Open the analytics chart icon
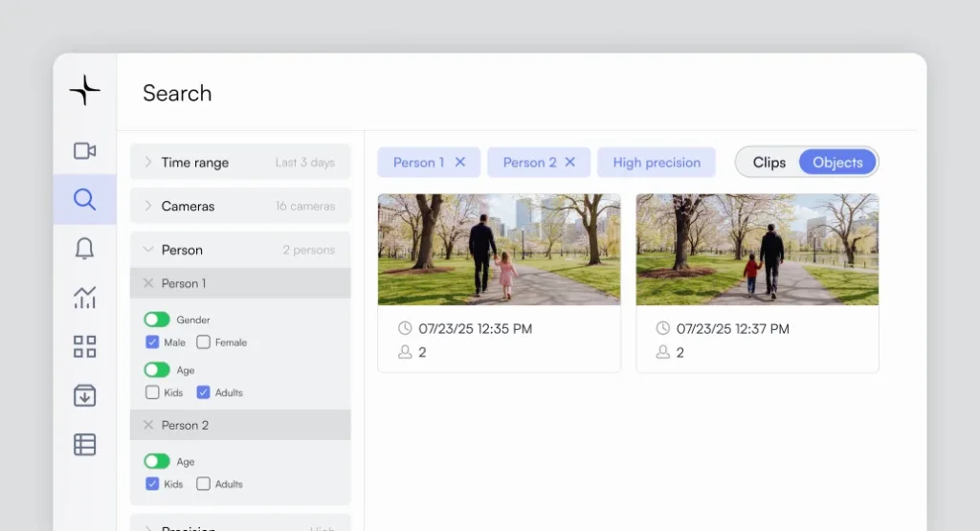Viewport: 980px width, 531px height. pos(85,298)
